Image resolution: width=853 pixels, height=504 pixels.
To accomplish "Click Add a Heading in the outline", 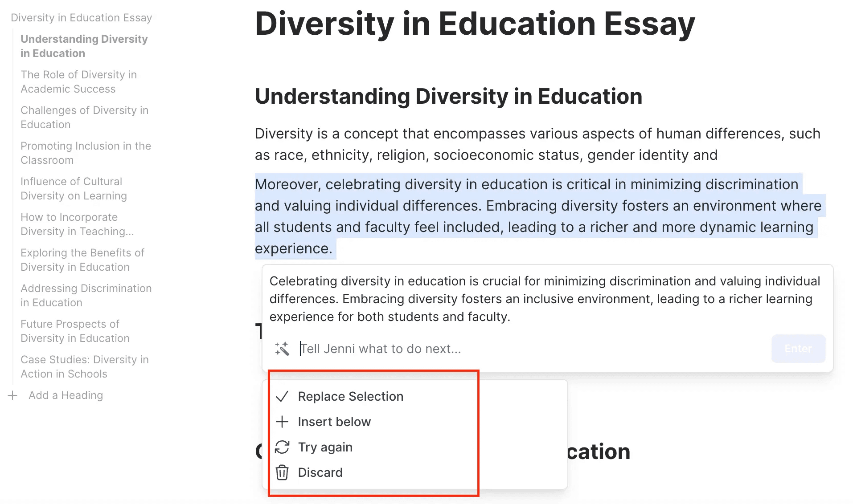I will [66, 395].
